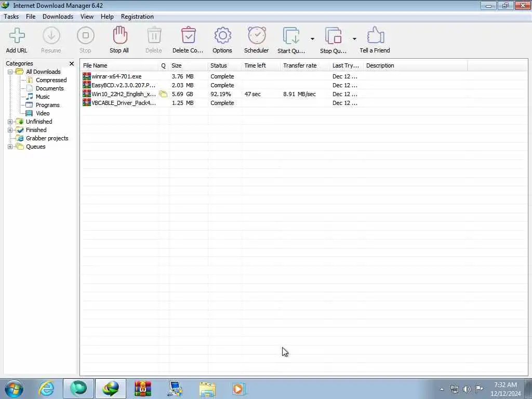Open the Windows Start button
The width and height of the screenshot is (532, 399).
pos(14,389)
